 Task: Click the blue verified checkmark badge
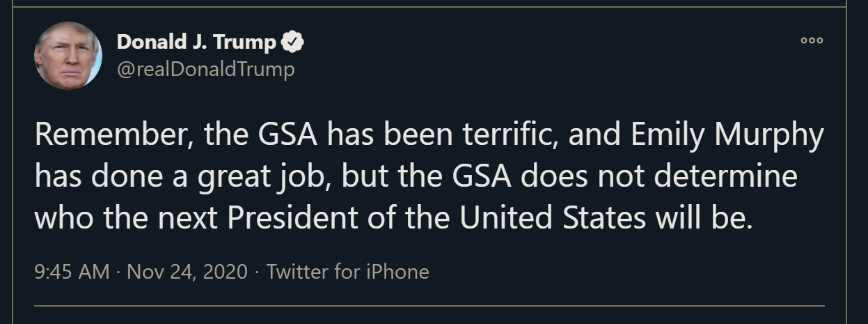point(292,43)
